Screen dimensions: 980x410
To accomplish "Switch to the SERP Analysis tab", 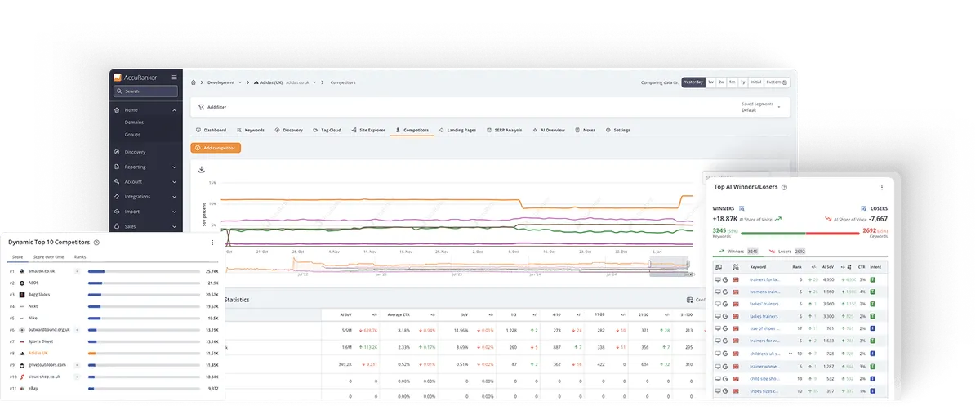I will coord(504,130).
